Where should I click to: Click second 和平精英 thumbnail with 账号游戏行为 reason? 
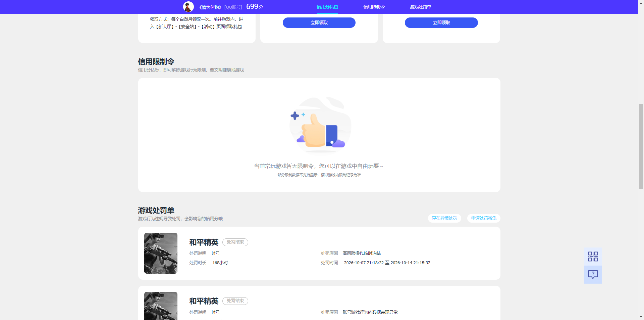pos(161,306)
